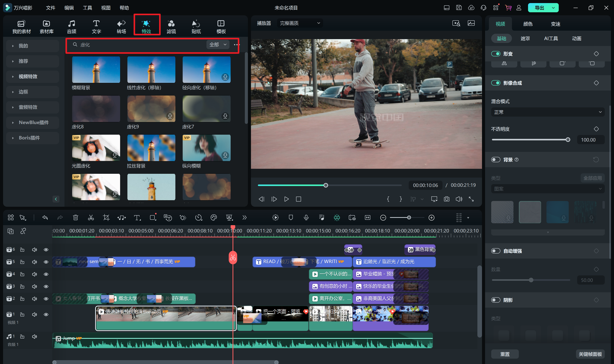
Task: Select the 线性虚化（移轴） effect thumbnail
Action: [x=151, y=70]
